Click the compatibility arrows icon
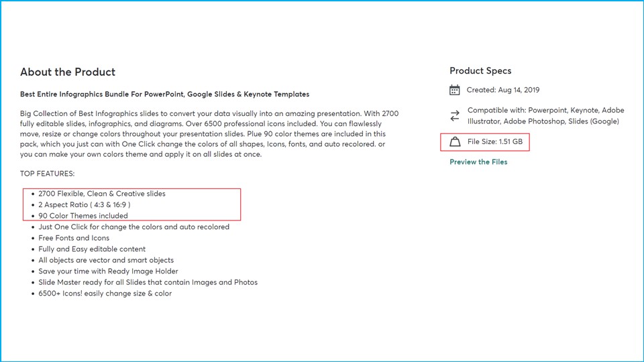 (455, 115)
